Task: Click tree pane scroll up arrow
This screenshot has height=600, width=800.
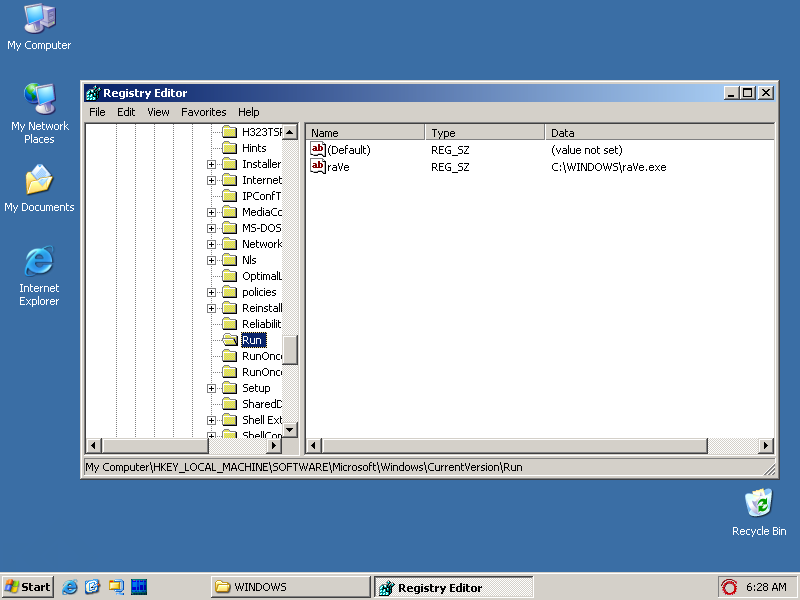Action: [290, 132]
